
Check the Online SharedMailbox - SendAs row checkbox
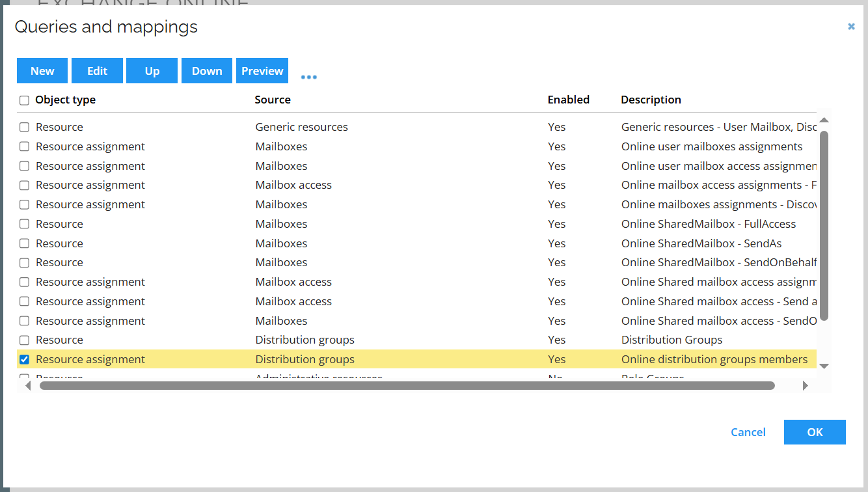[24, 243]
